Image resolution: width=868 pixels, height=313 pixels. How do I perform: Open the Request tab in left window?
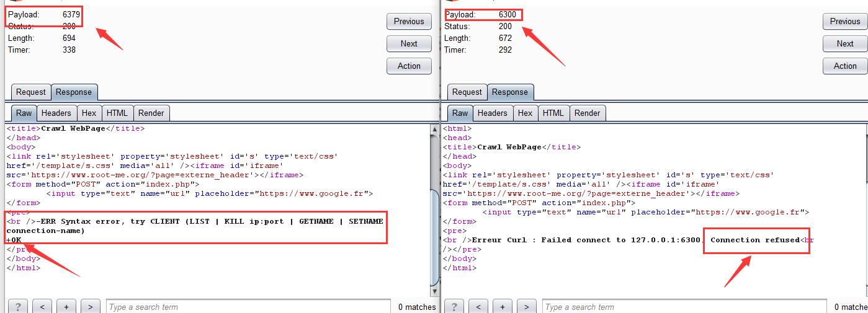point(31,92)
